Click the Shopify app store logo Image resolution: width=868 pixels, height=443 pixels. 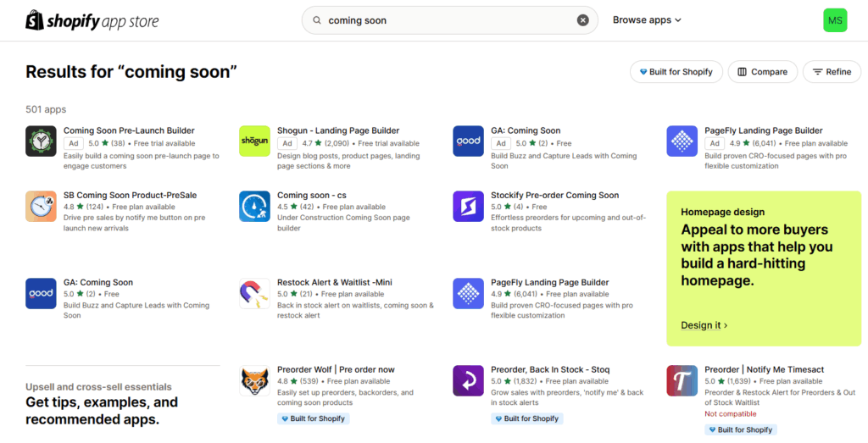point(92,20)
